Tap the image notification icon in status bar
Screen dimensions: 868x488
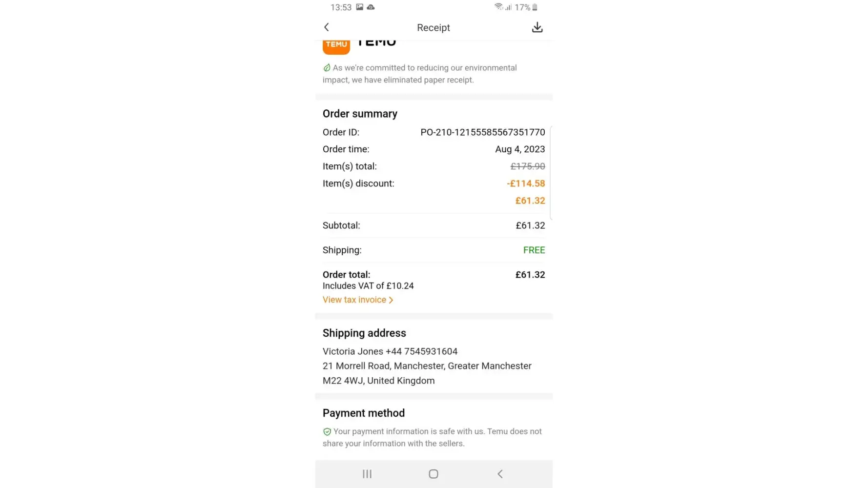pyautogui.click(x=360, y=7)
